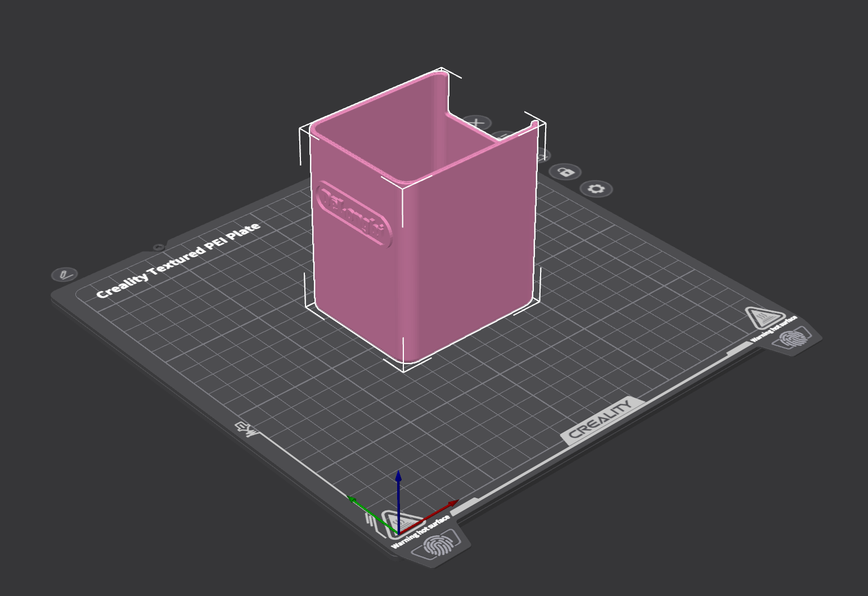Click the fingerprint icon at right corner
The height and width of the screenshot is (596, 868).
(x=795, y=339)
